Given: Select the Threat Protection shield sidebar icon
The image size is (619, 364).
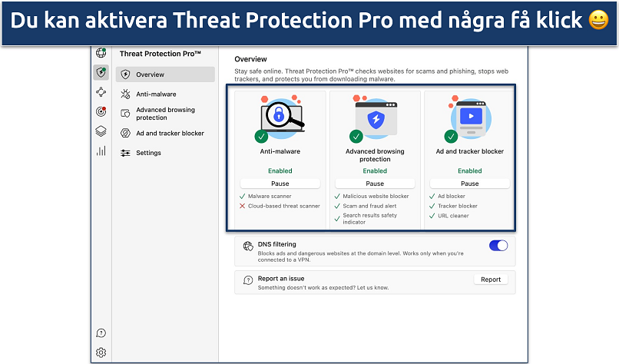Looking at the screenshot, I should (101, 72).
